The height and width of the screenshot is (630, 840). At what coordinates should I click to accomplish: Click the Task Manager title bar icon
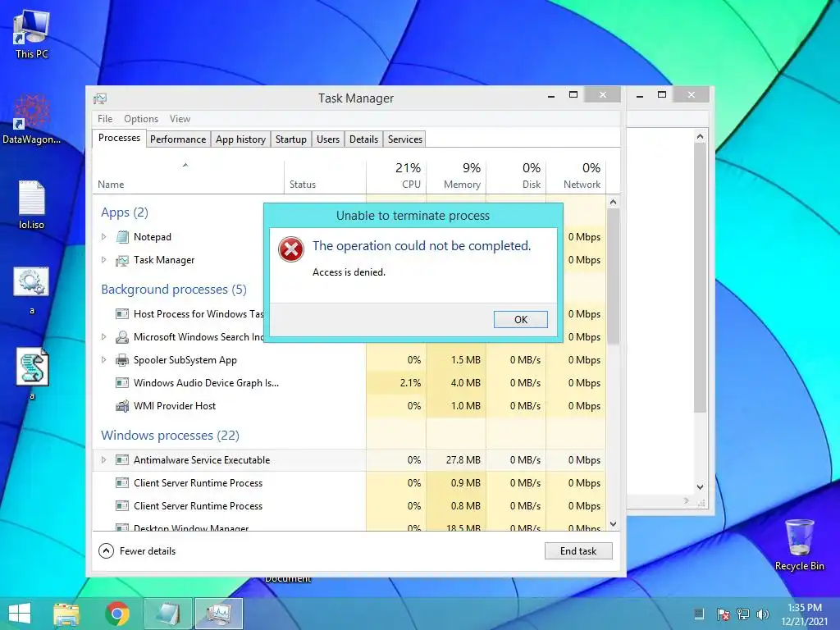pos(100,98)
